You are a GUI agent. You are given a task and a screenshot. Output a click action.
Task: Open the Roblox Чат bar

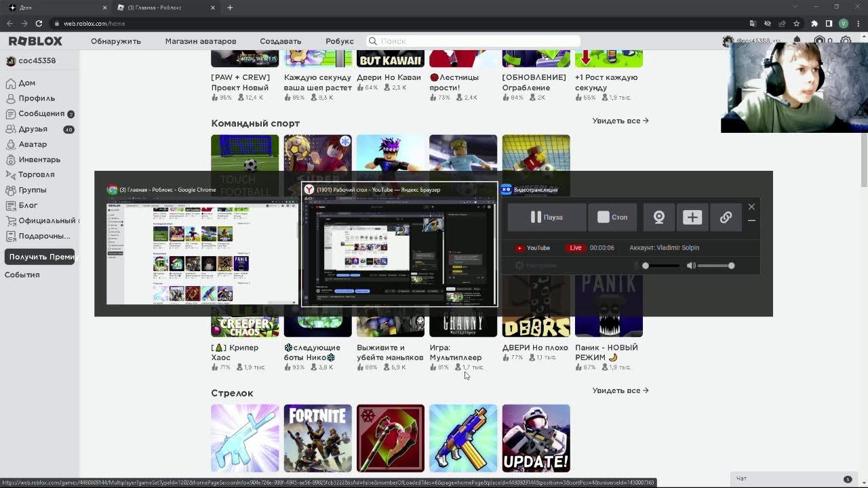(x=793, y=479)
